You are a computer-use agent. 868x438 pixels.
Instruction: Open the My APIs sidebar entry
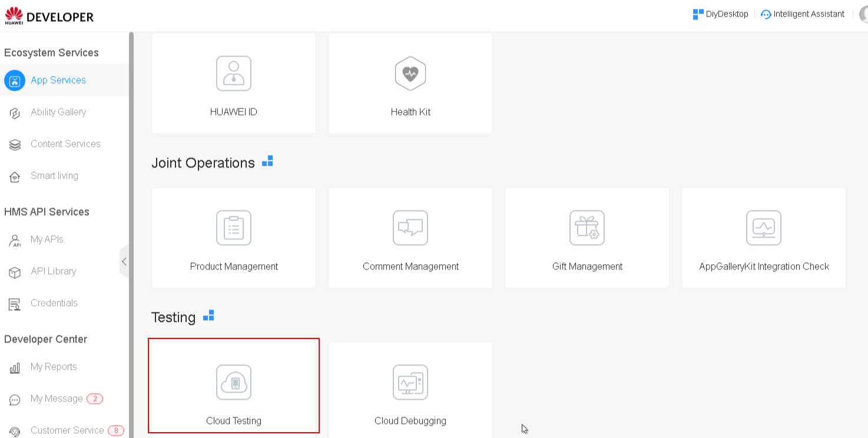click(x=47, y=239)
